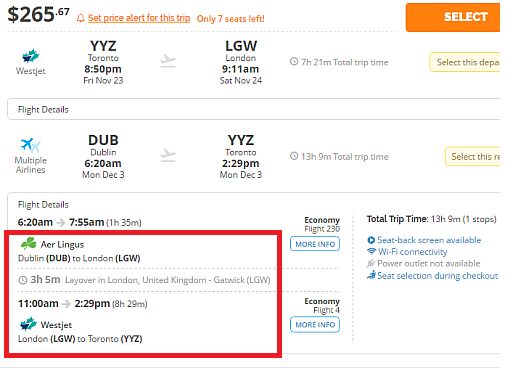Click the Wi-Fi connectivity icon
Image resolution: width=508 pixels, height=374 pixels.
point(371,251)
